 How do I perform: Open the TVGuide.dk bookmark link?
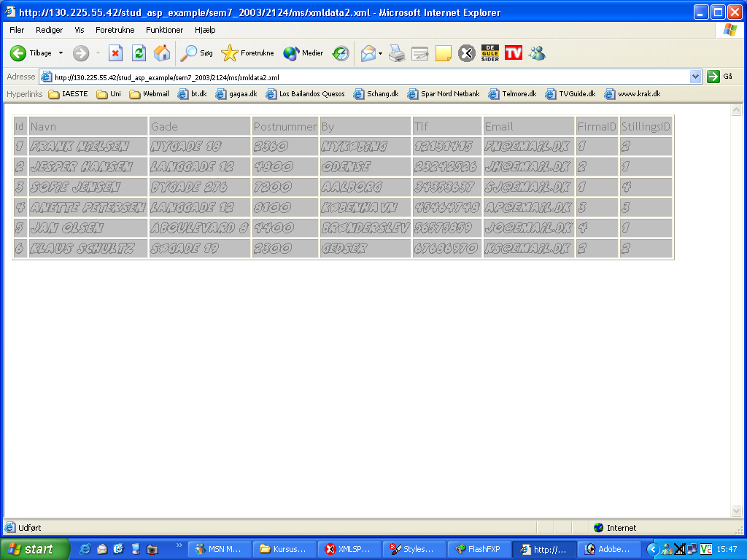click(x=571, y=93)
